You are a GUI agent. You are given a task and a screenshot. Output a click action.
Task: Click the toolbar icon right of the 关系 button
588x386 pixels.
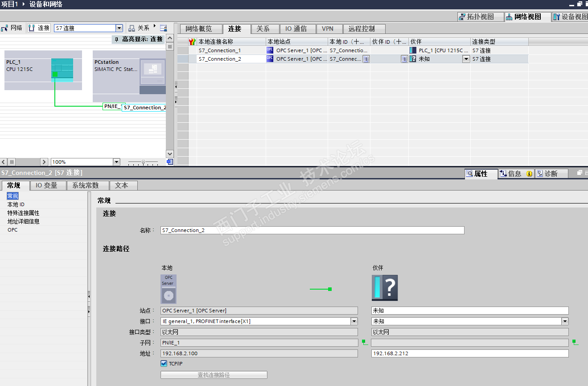tap(164, 28)
